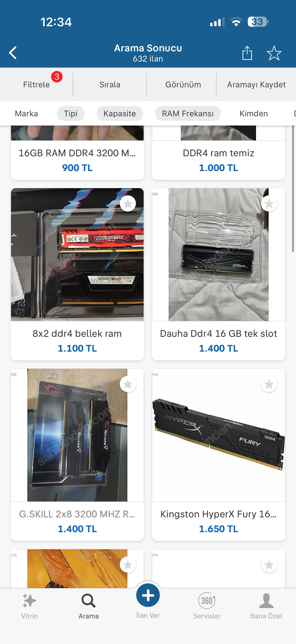Save search with header star icon

(x=274, y=53)
